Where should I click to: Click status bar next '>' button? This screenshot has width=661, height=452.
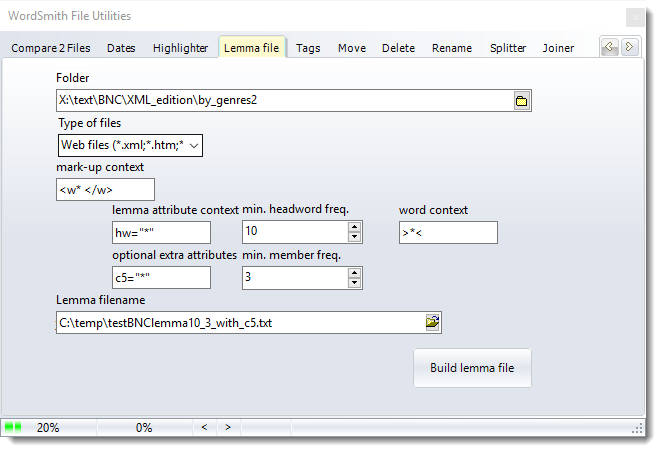[x=228, y=428]
